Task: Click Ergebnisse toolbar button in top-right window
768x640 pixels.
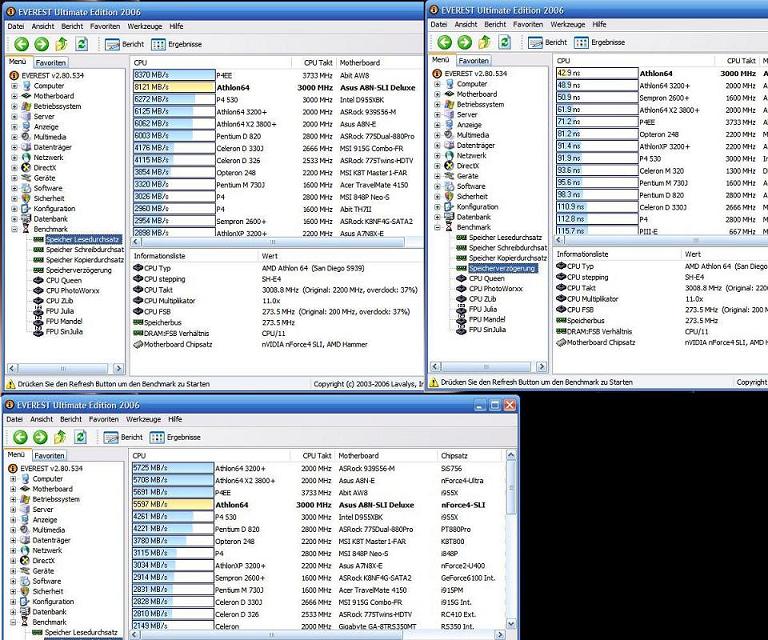Action: [600, 42]
